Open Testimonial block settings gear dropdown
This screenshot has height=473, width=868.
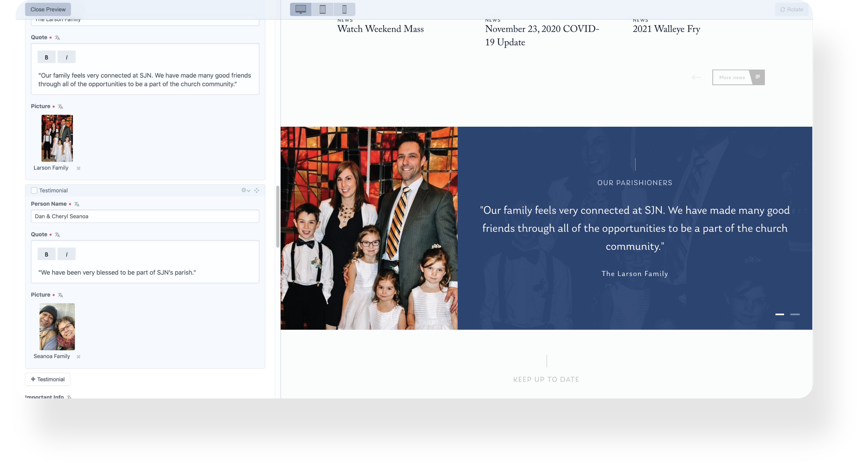coord(246,190)
